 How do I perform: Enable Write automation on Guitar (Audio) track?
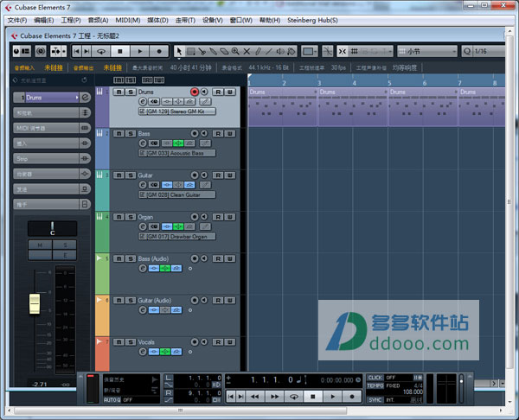pyautogui.click(x=230, y=300)
